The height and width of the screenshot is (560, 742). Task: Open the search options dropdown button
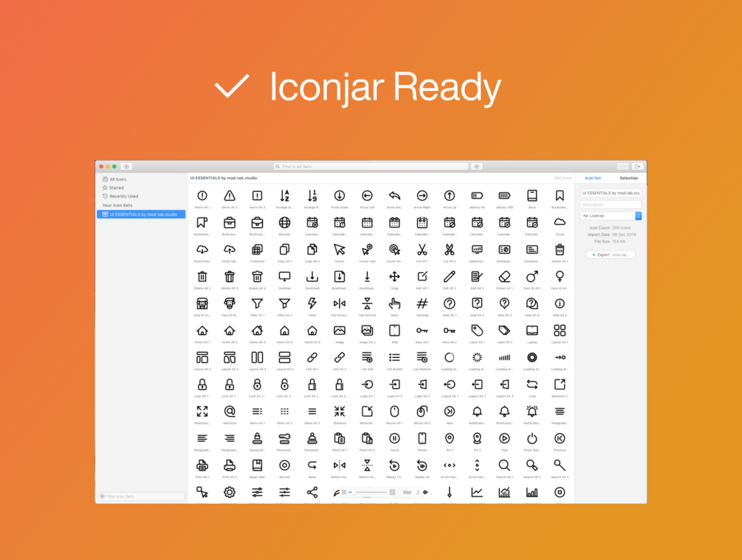(x=477, y=167)
